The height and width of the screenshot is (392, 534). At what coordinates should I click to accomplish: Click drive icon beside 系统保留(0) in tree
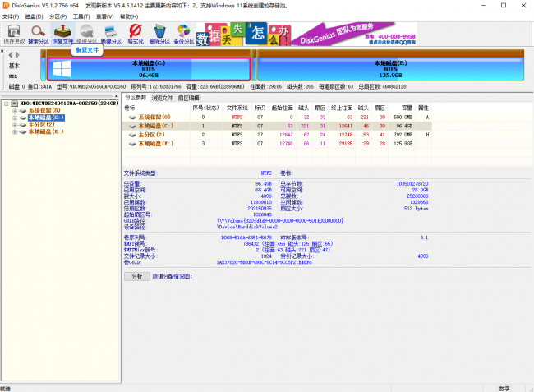coord(23,110)
